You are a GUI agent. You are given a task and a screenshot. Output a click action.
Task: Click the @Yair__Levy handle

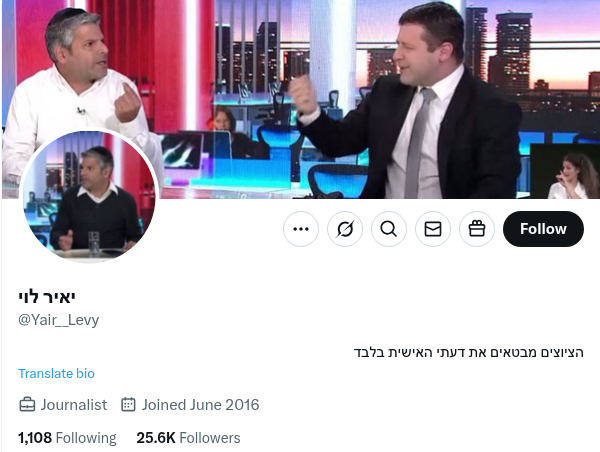59,320
